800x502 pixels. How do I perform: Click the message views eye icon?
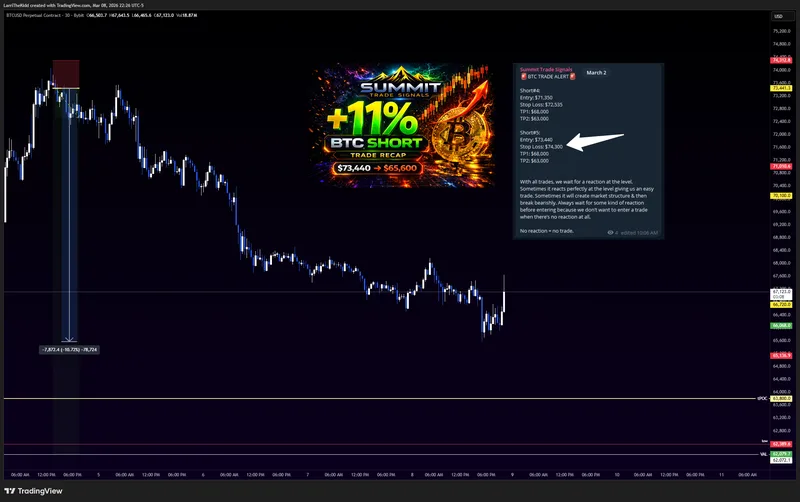[610, 233]
